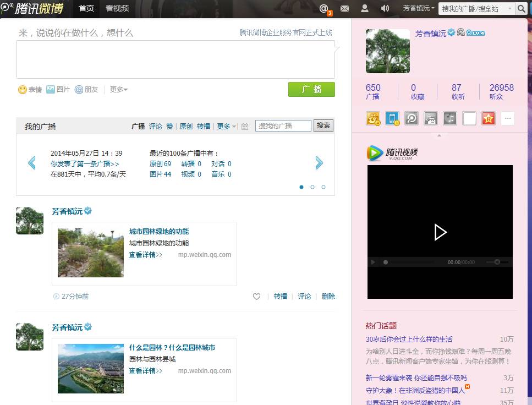Viewport: 532px width, 405px height.
Task: Open the mobile phone app icon in sidebar
Action: click(x=392, y=118)
